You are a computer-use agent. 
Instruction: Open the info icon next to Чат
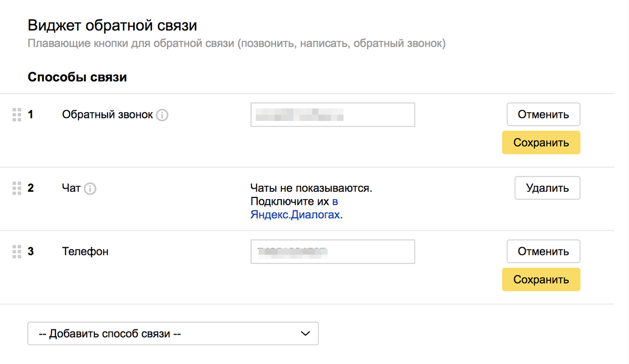(x=90, y=188)
